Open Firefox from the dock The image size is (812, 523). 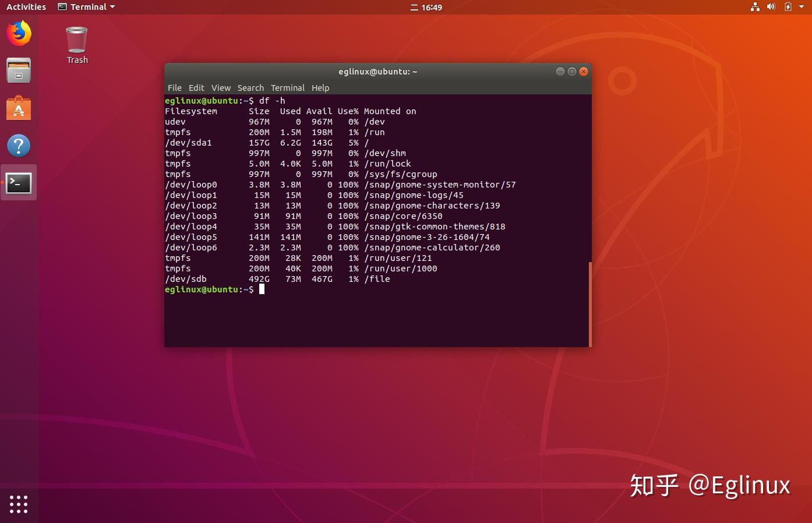tap(19, 33)
